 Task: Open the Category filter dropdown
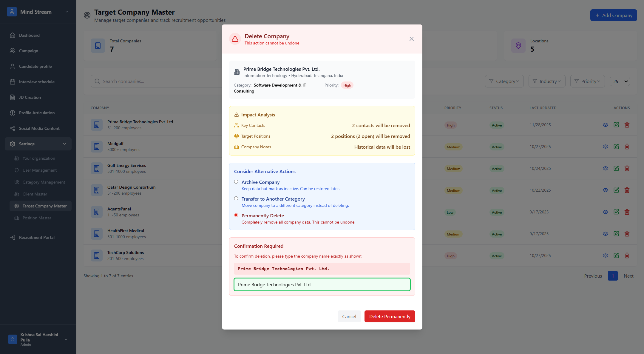click(504, 81)
